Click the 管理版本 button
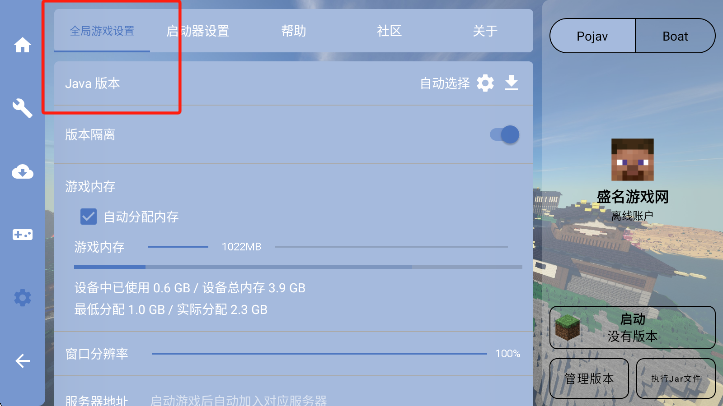The image size is (723, 406). [x=589, y=378]
